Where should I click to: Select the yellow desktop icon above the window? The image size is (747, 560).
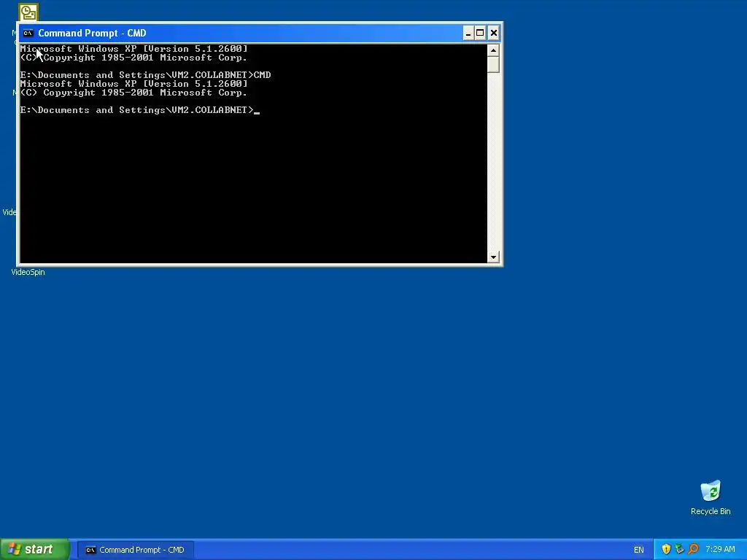click(x=28, y=12)
